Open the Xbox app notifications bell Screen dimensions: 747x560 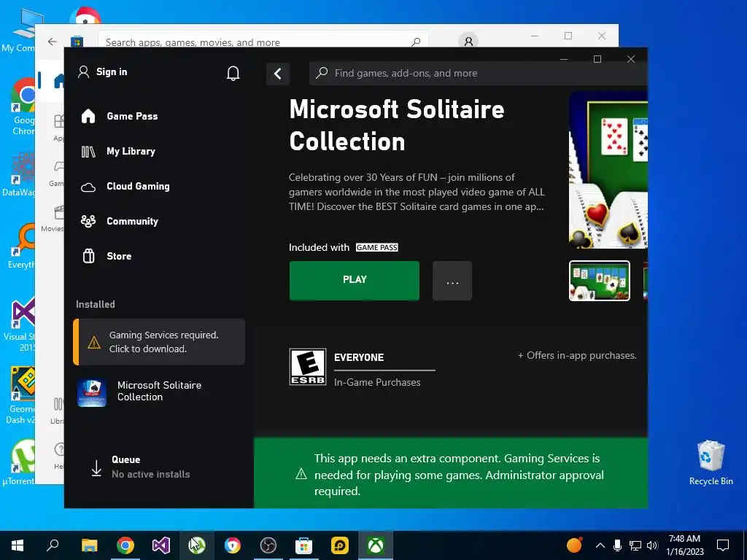[233, 73]
